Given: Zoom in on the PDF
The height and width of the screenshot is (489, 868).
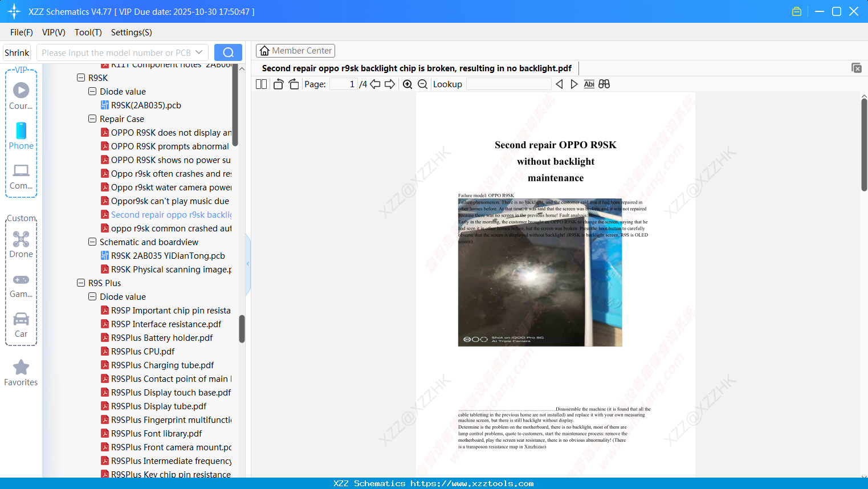Looking at the screenshot, I should (x=407, y=84).
